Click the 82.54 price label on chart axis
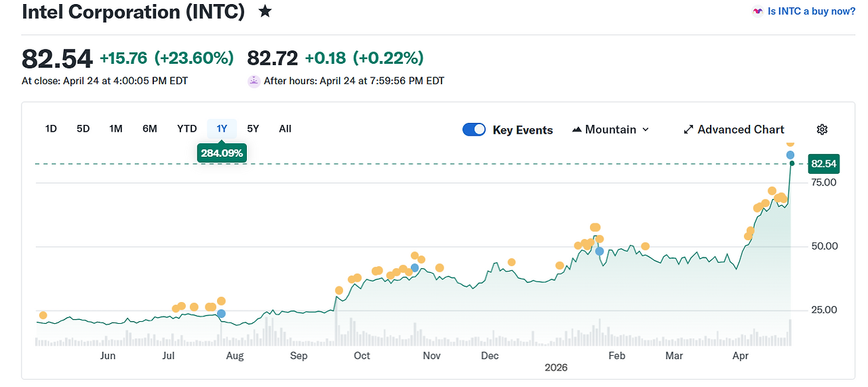 [x=824, y=164]
